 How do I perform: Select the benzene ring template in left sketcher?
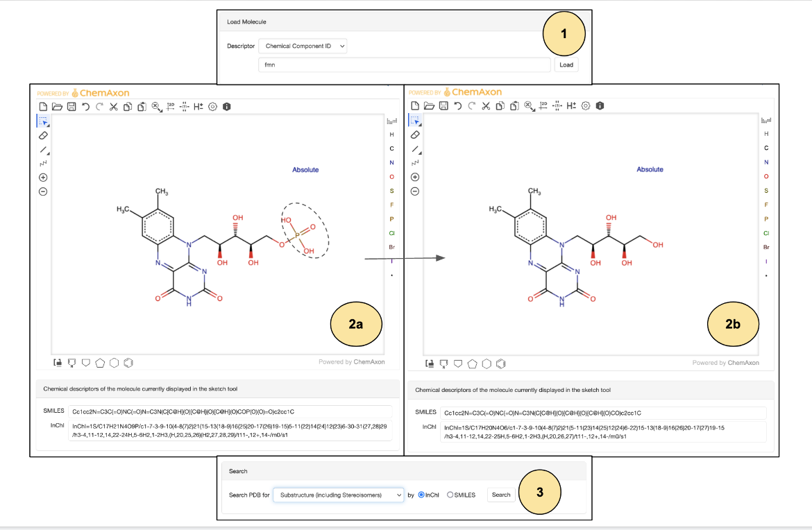(128, 362)
